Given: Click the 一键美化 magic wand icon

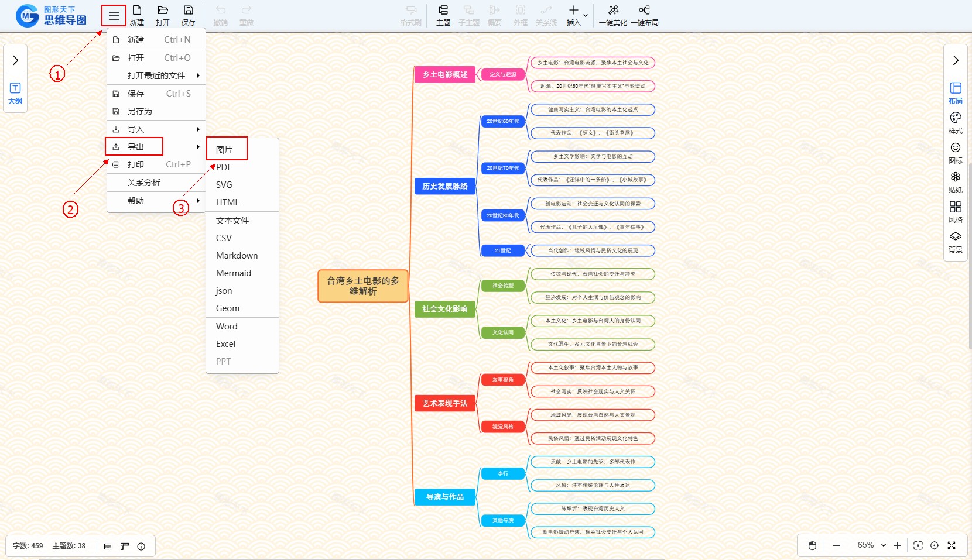Looking at the screenshot, I should coord(613,15).
